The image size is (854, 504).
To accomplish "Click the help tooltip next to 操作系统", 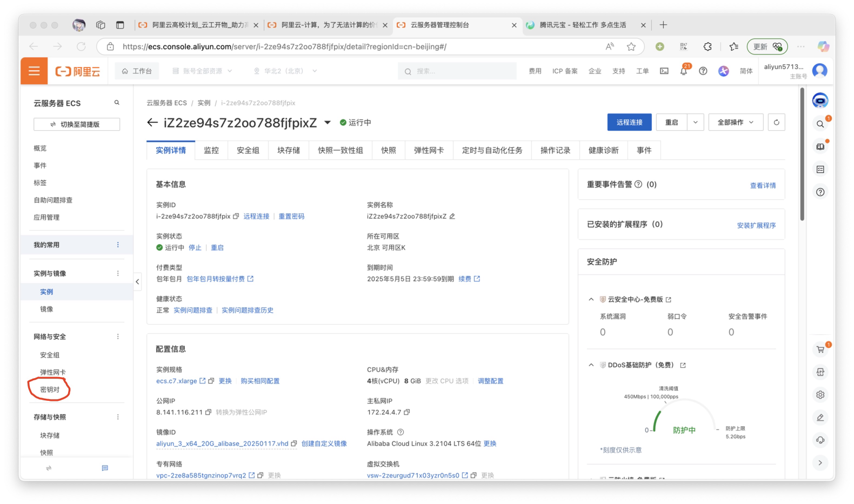I will [401, 432].
